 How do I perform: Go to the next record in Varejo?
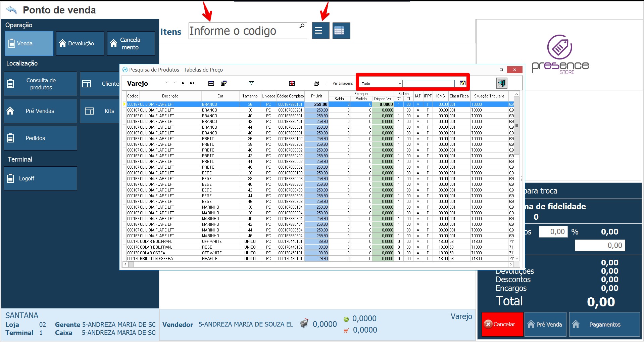tap(183, 83)
